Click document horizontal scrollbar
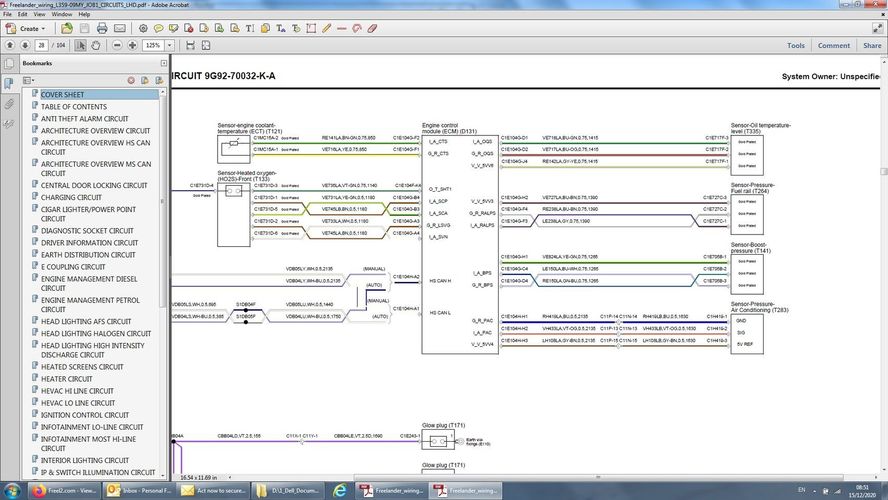 click(x=600, y=477)
